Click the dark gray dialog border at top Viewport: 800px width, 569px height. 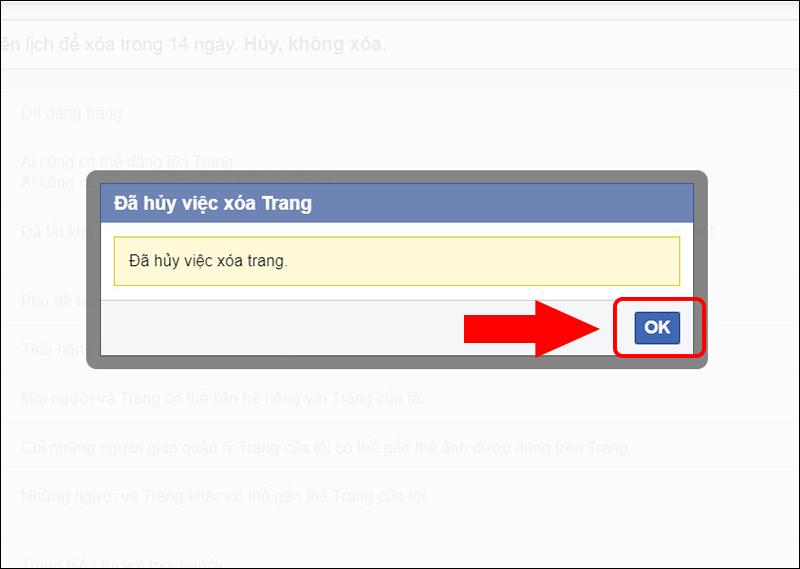[x=396, y=177]
